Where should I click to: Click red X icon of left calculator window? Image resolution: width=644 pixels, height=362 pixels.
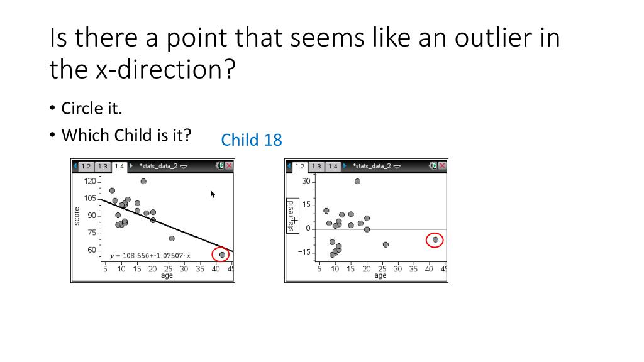point(229,165)
